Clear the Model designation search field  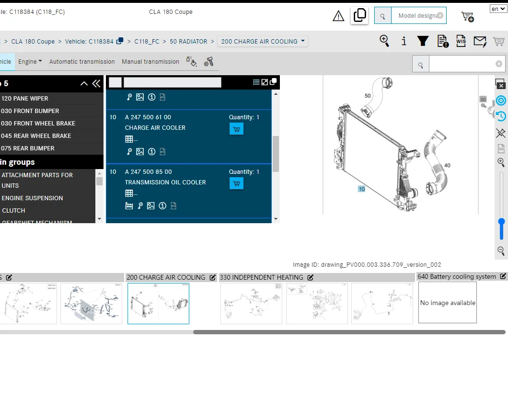(440, 15)
